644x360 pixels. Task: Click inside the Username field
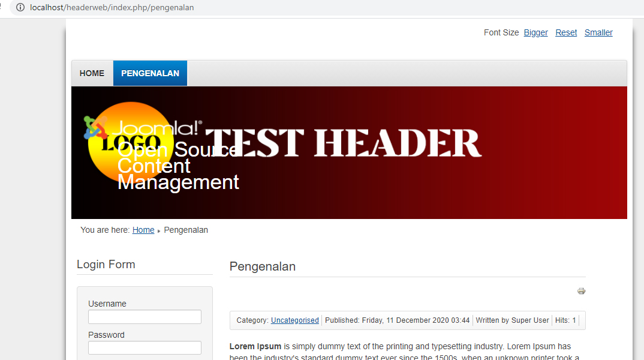coord(145,316)
